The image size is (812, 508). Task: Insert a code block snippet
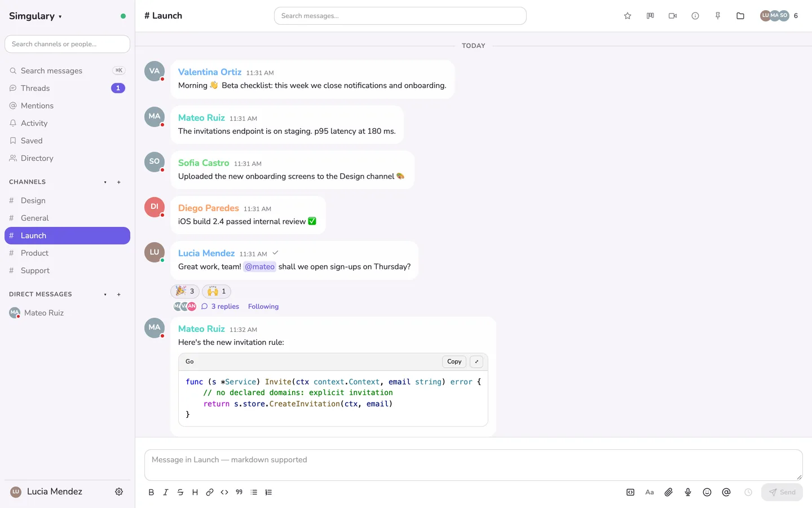630,492
